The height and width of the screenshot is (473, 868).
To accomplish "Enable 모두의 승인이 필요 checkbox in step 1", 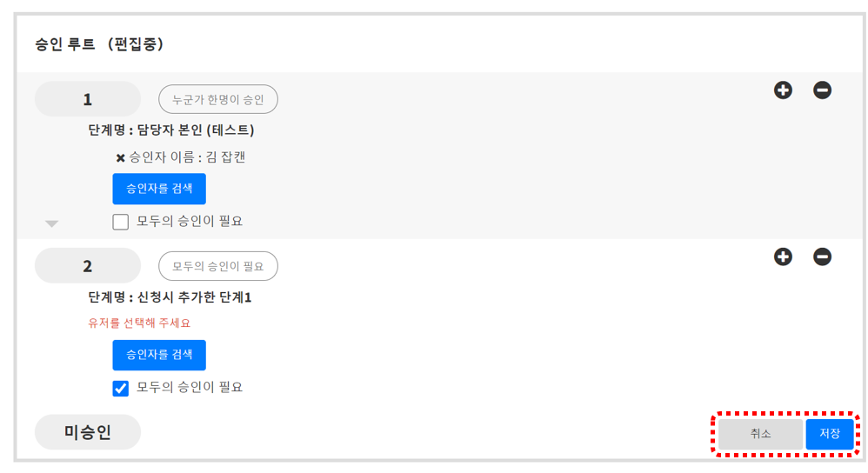I will tap(121, 222).
